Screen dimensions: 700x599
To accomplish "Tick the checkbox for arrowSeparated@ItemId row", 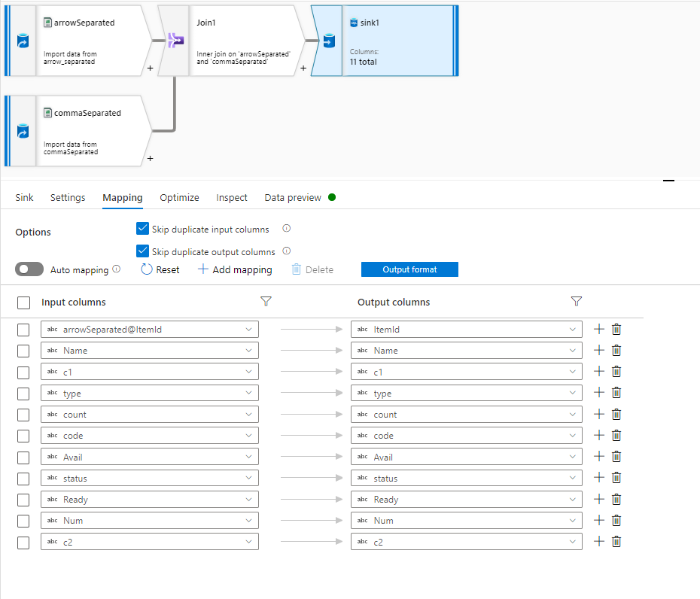I will pyautogui.click(x=23, y=330).
